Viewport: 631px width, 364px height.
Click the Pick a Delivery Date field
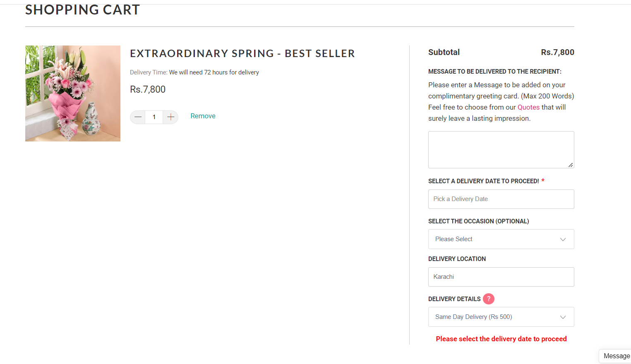click(x=501, y=199)
